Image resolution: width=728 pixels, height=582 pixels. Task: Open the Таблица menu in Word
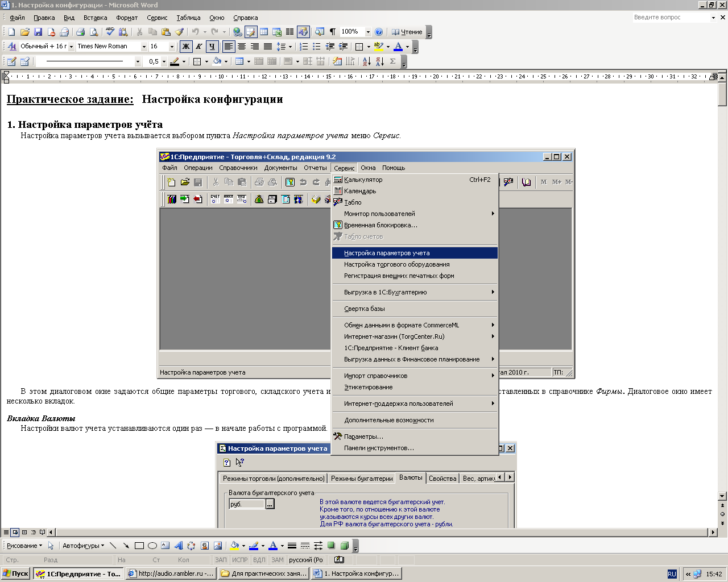pos(188,18)
